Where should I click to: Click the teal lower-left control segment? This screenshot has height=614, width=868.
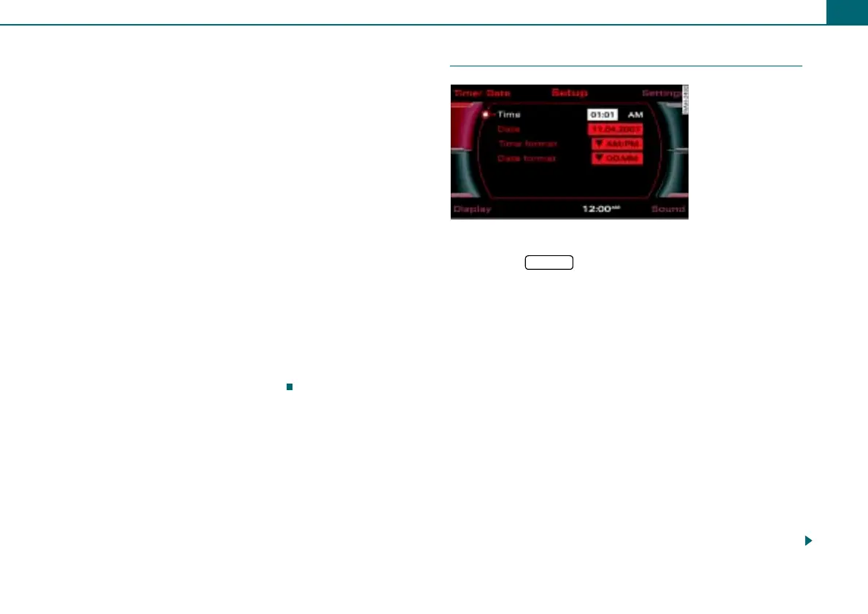click(464, 174)
